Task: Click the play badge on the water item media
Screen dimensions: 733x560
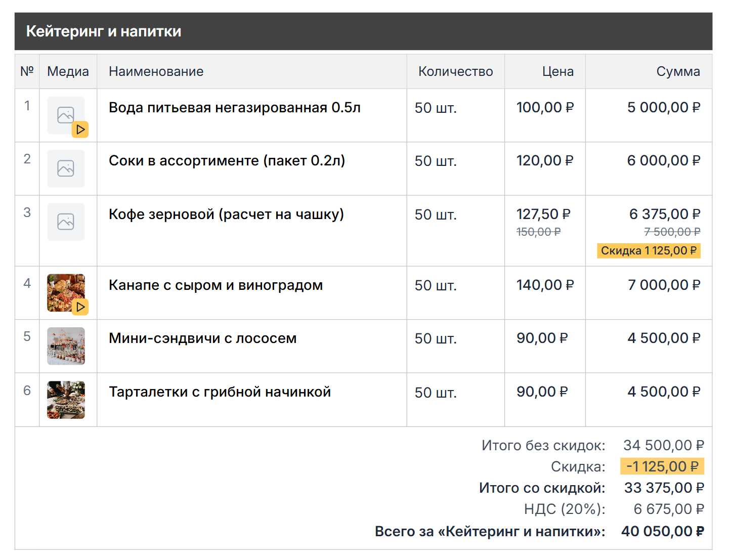Action: [80, 130]
